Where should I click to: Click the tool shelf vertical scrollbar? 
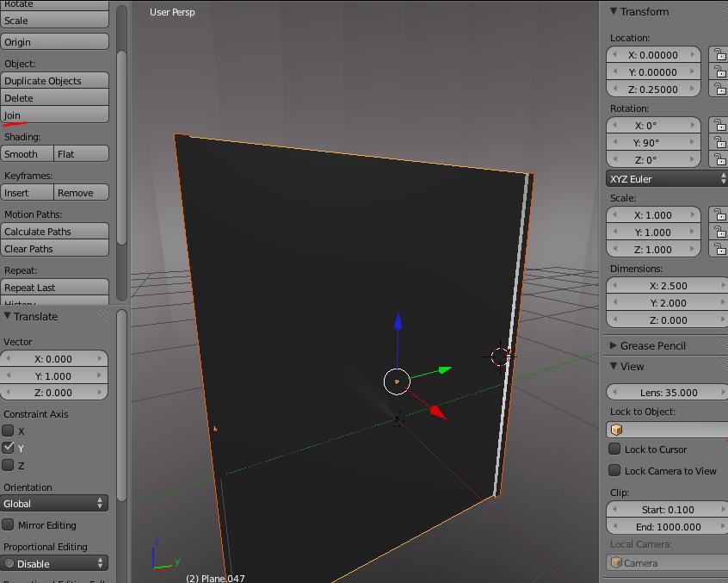coord(121,147)
